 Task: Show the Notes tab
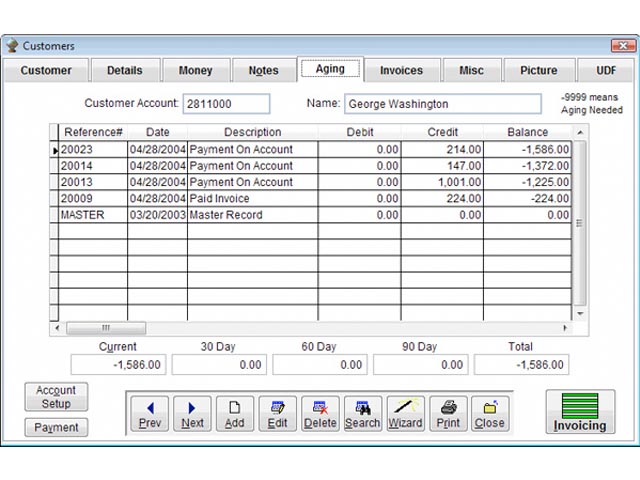pyautogui.click(x=264, y=70)
